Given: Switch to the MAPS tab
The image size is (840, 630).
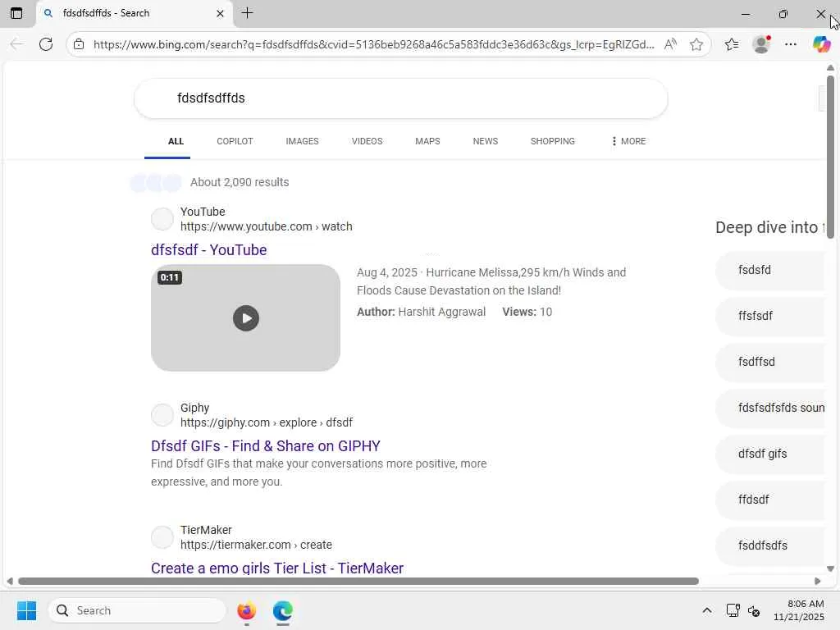Looking at the screenshot, I should (x=427, y=141).
